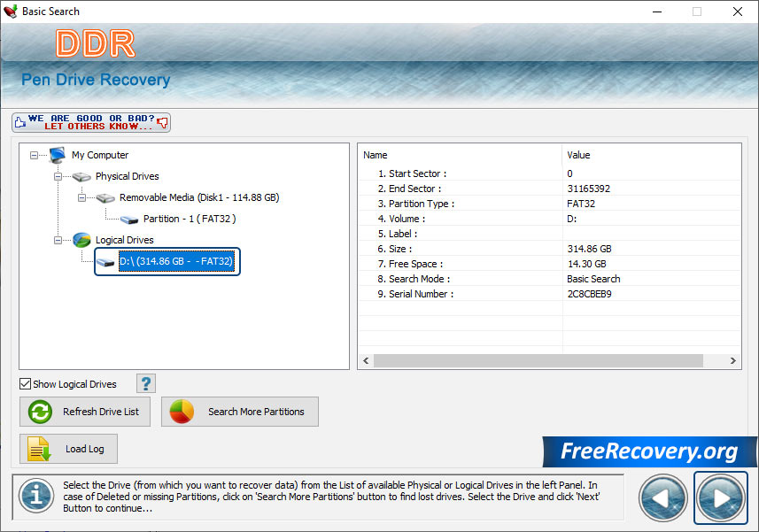The image size is (759, 532).
Task: Click the '8. Search Mode :' row
Action: tap(550, 279)
